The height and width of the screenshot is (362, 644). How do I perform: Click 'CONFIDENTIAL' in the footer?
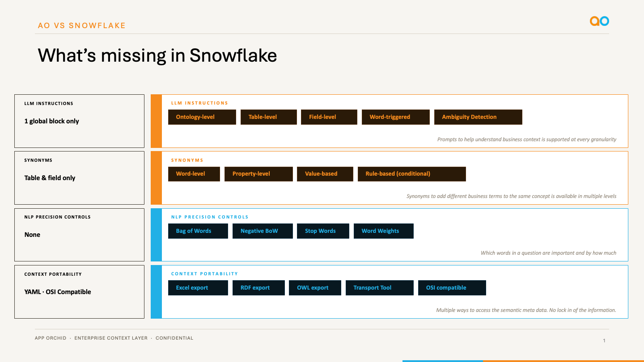click(174, 338)
